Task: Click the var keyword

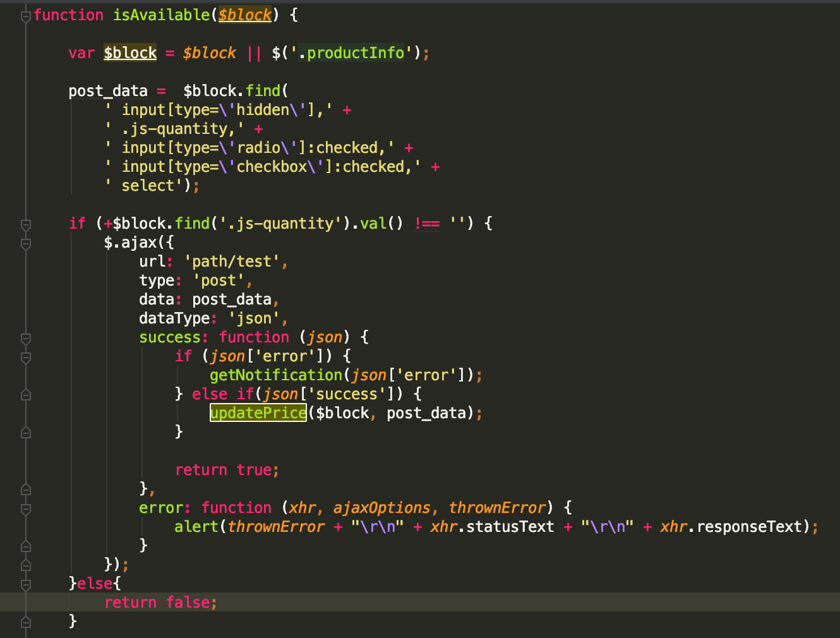Action: (81, 53)
